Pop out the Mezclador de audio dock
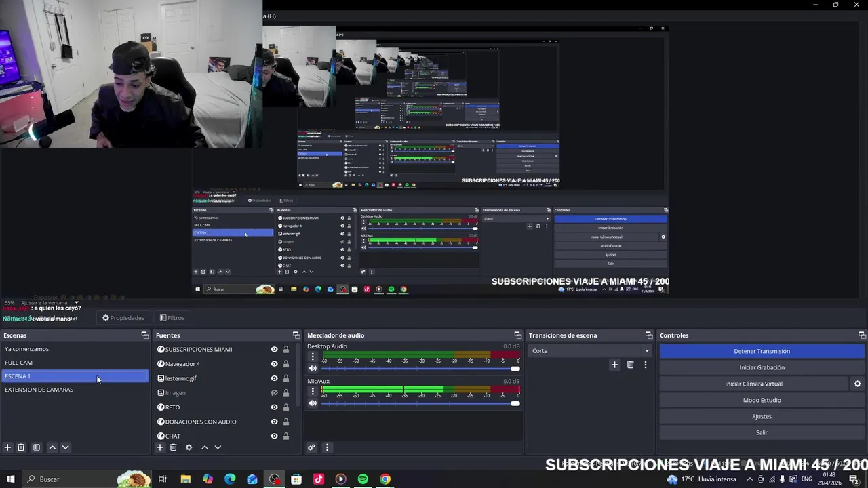The width and height of the screenshot is (868, 488). click(517, 335)
